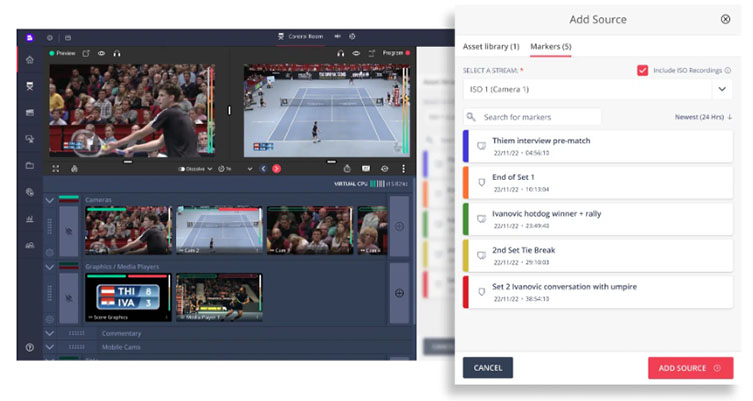Select the Cam 2 tennis court thumbnail
This screenshot has height=401, width=753.
[x=219, y=231]
